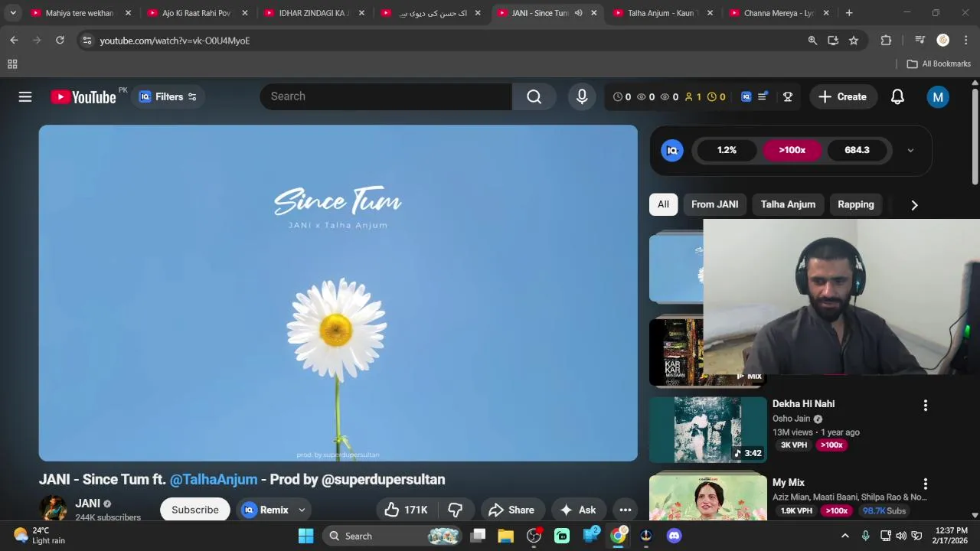The height and width of the screenshot is (551, 980).
Task: Open the notifications bell
Action: coord(897,96)
